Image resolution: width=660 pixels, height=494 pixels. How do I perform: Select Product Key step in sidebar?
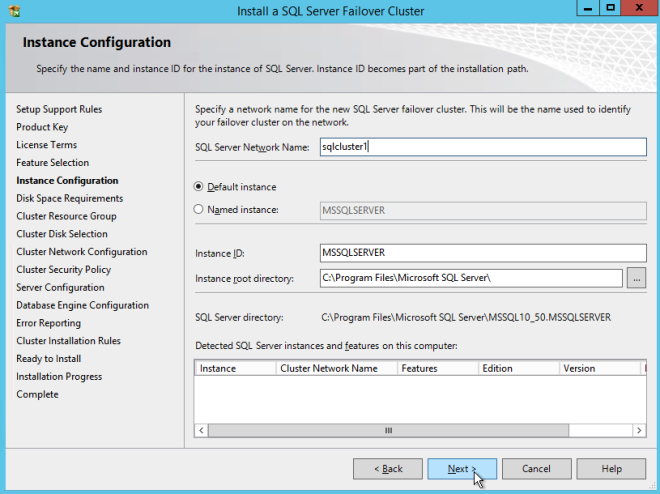(x=42, y=127)
